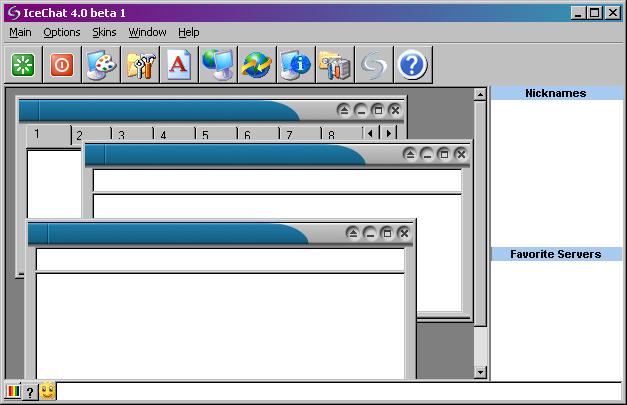Click the topic field in the front child window
Viewport: 627px width, 405px height.
click(220, 260)
